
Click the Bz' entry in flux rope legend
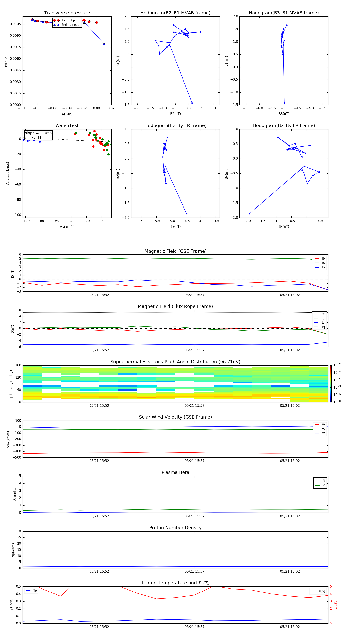(x=320, y=323)
